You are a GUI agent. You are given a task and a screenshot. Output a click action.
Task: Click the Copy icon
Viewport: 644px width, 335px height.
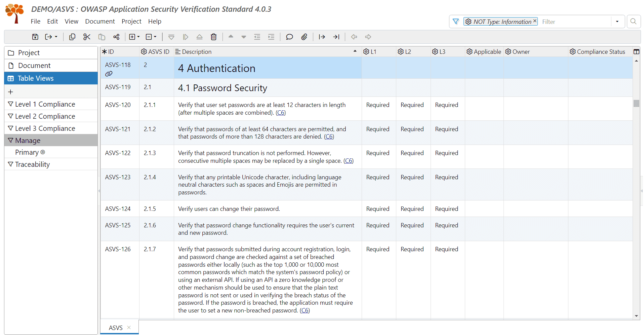72,37
